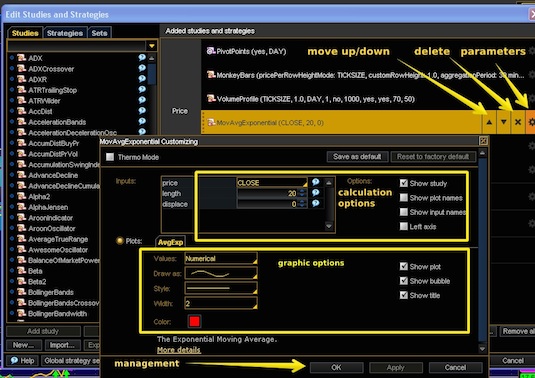Expand the Draw as line-type dropdown
The width and height of the screenshot is (535, 378).
(x=221, y=273)
